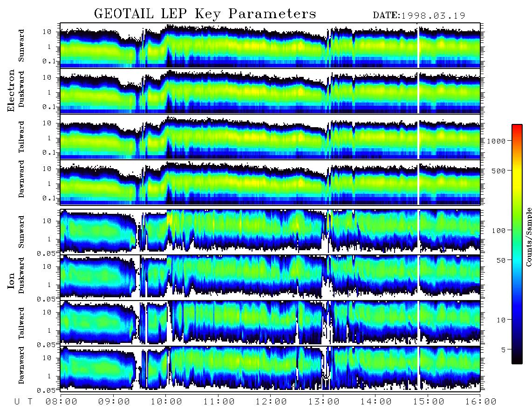Screen dimensions: 532x410
Task: Click the 50 colorbar tick label
Action: click(x=501, y=260)
